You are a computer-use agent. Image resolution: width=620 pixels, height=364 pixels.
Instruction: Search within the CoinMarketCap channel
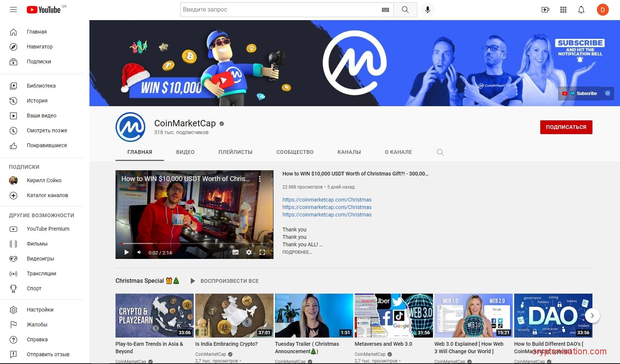(440, 152)
